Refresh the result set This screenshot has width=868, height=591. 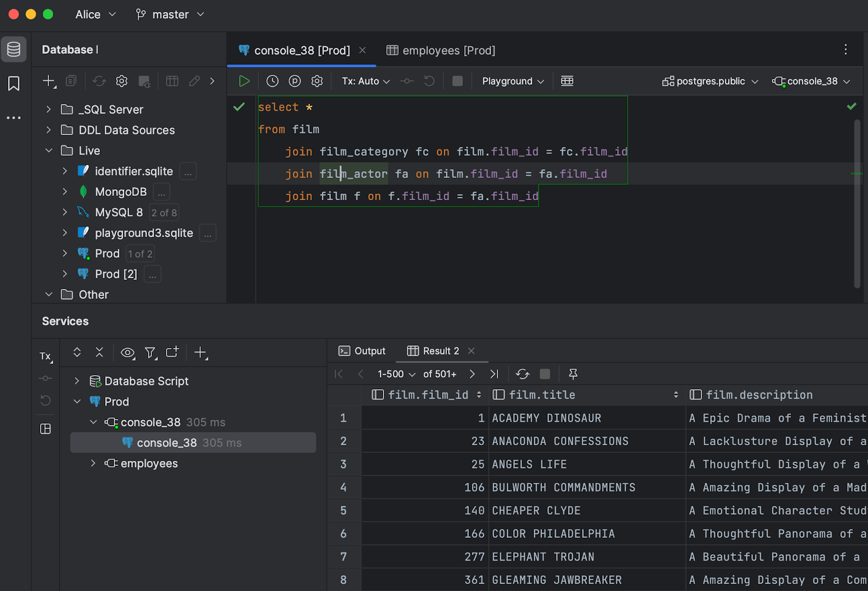[522, 374]
